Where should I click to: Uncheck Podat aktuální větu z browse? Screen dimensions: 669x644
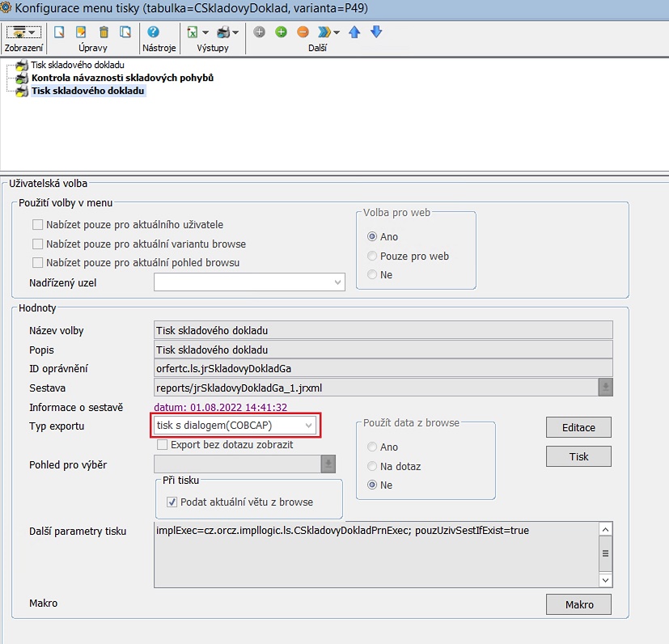click(171, 502)
